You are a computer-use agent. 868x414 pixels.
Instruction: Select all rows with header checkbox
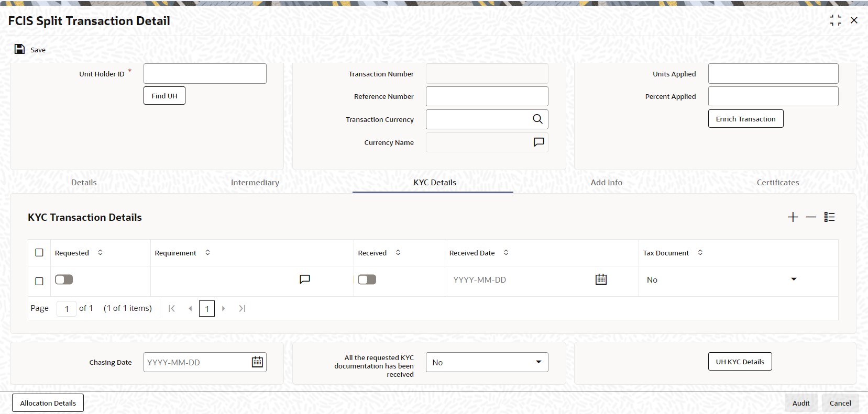click(x=39, y=252)
